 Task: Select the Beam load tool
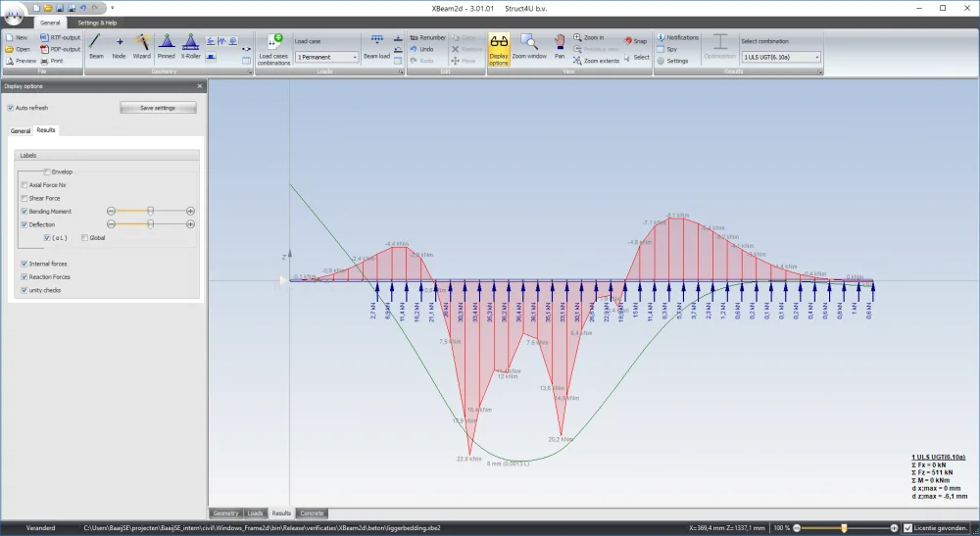[x=377, y=47]
